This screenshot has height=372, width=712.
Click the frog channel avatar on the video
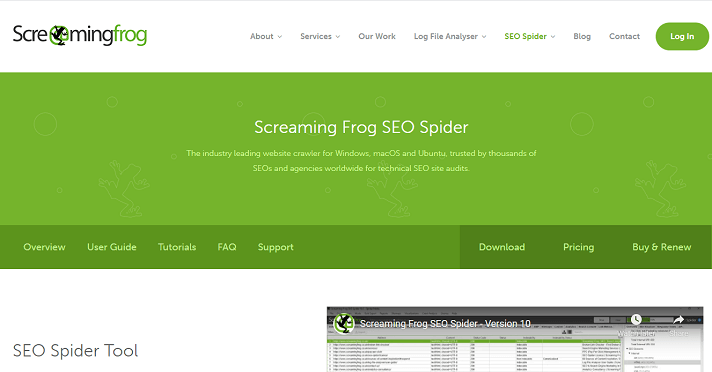[344, 323]
